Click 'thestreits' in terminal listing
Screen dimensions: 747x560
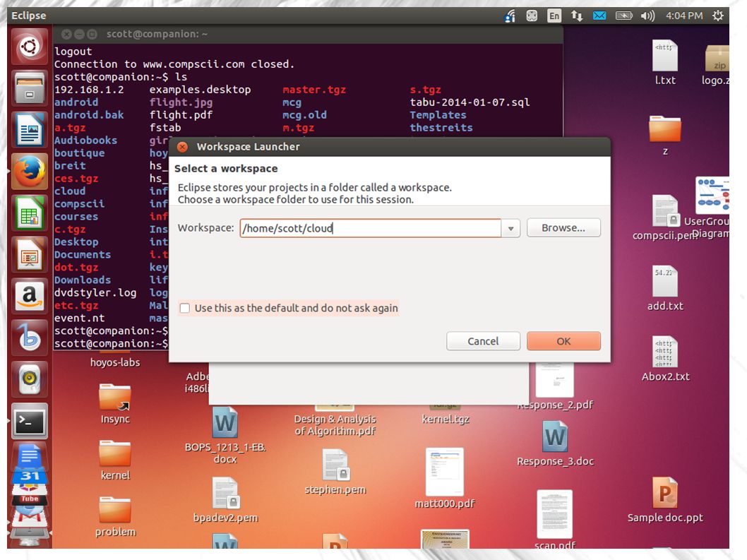point(441,128)
